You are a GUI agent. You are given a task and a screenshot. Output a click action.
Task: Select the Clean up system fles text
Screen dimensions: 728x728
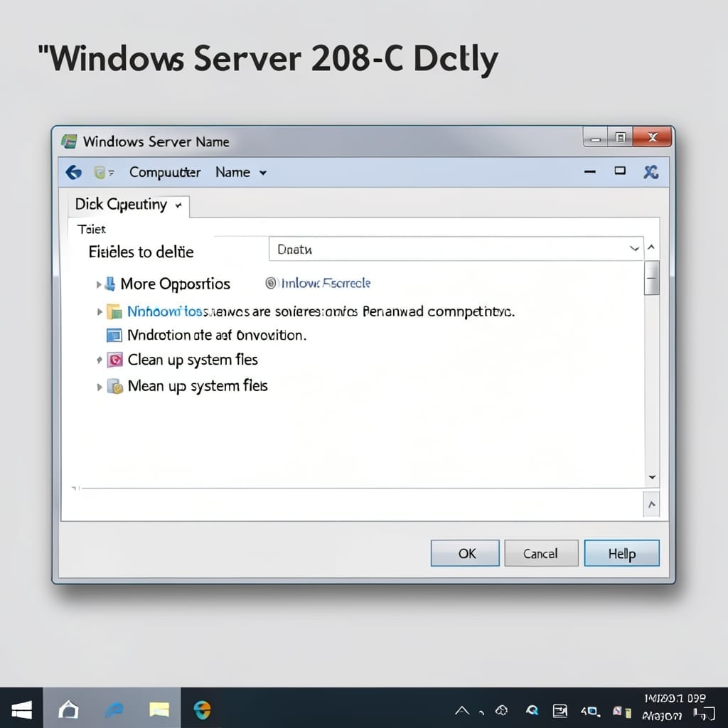193,360
